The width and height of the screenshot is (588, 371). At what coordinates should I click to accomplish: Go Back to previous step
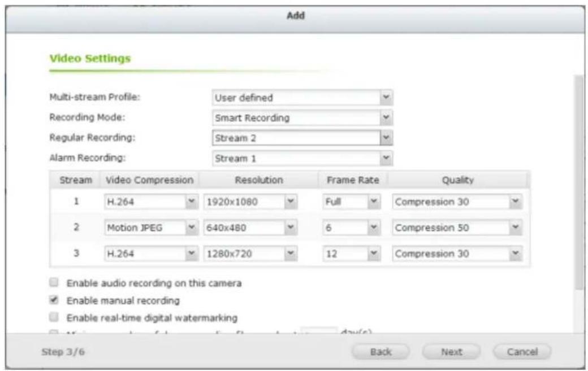click(381, 351)
